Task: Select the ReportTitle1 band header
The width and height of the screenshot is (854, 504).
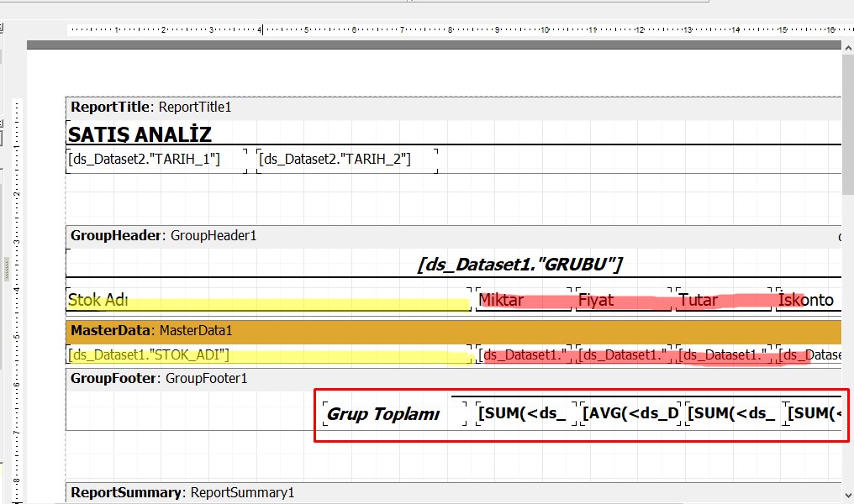Action: tap(151, 108)
